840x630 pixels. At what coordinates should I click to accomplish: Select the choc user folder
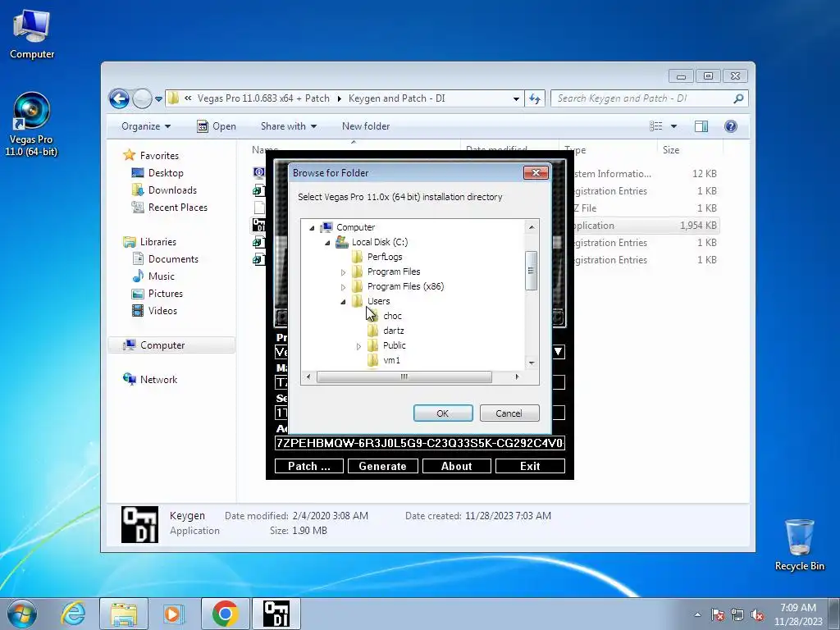tap(392, 316)
